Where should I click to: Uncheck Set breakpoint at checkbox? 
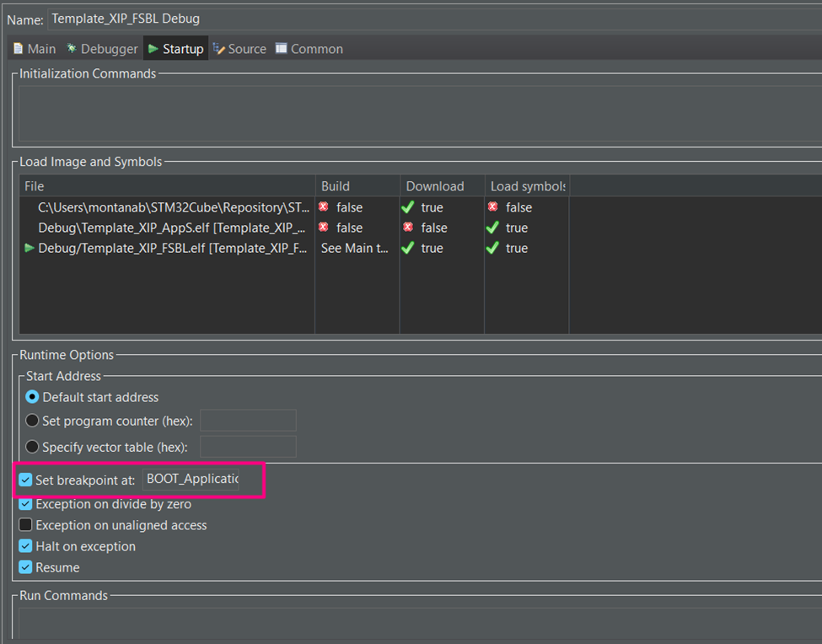pos(26,480)
